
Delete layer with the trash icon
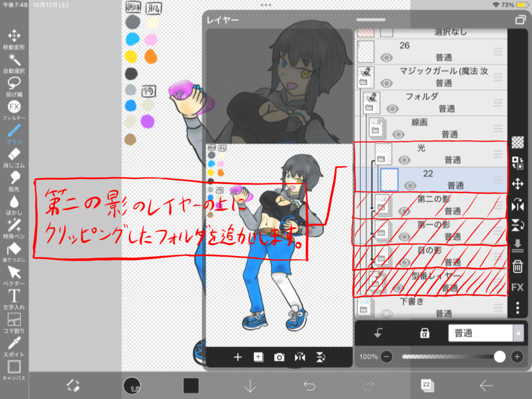click(x=517, y=266)
